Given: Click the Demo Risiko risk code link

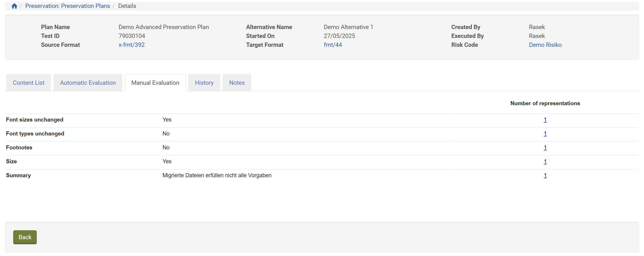Looking at the screenshot, I should click(545, 45).
